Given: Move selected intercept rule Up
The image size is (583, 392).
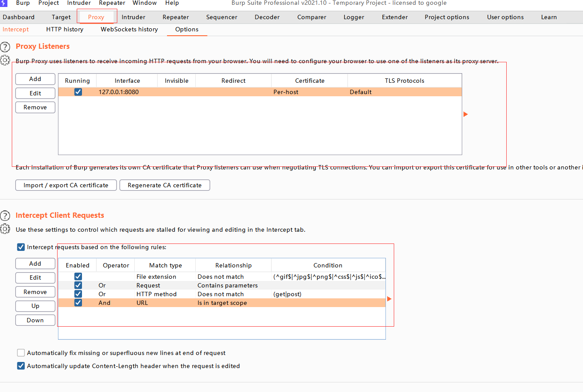Looking at the screenshot, I should point(35,306).
